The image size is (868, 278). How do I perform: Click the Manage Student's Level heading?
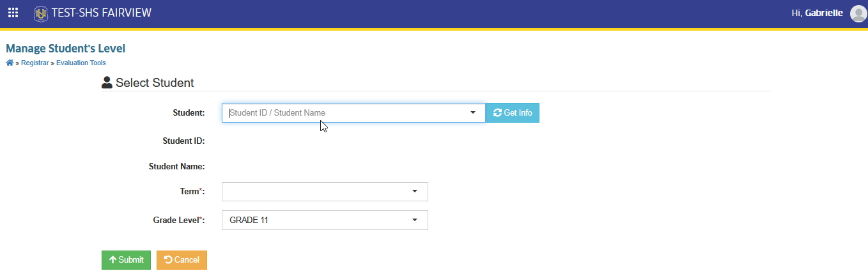[x=66, y=49]
